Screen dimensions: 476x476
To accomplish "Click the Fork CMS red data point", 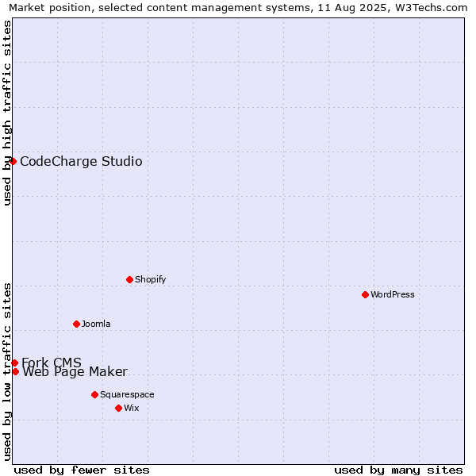I will 14,363.
